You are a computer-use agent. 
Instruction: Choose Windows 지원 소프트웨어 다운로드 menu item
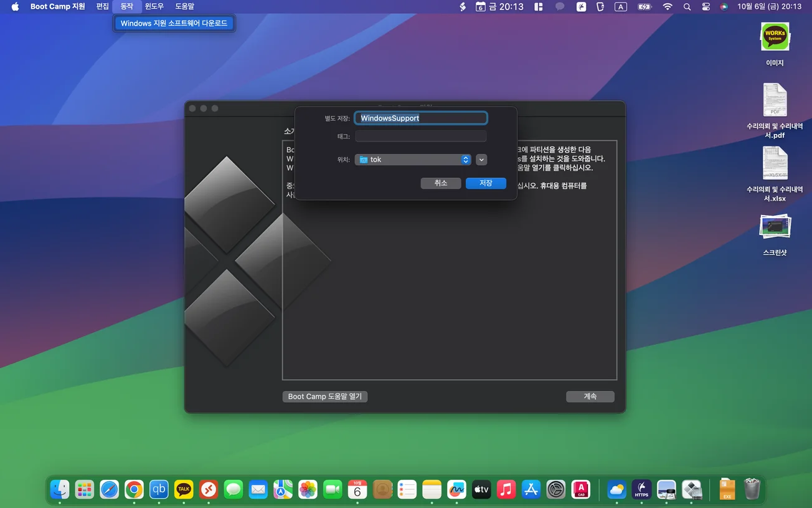click(174, 24)
